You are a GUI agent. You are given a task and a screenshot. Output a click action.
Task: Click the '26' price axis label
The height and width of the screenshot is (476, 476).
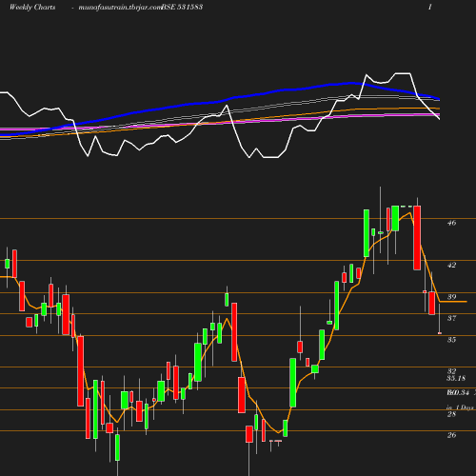point(451,435)
